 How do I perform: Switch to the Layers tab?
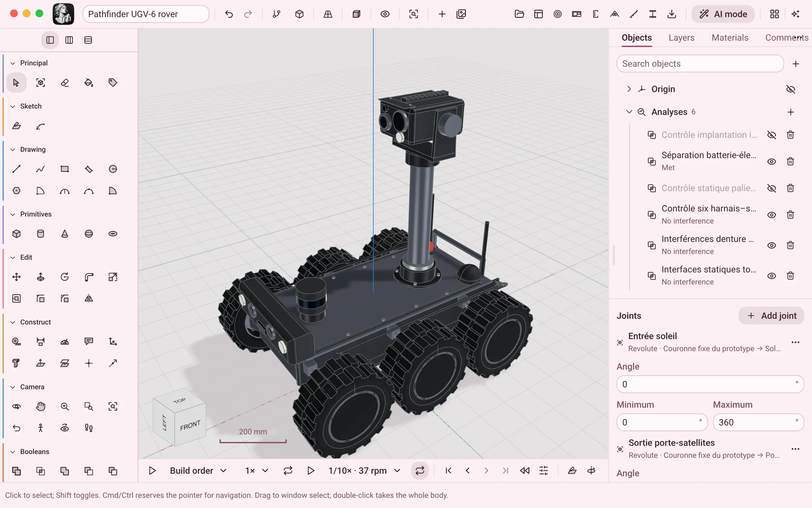[x=681, y=38]
